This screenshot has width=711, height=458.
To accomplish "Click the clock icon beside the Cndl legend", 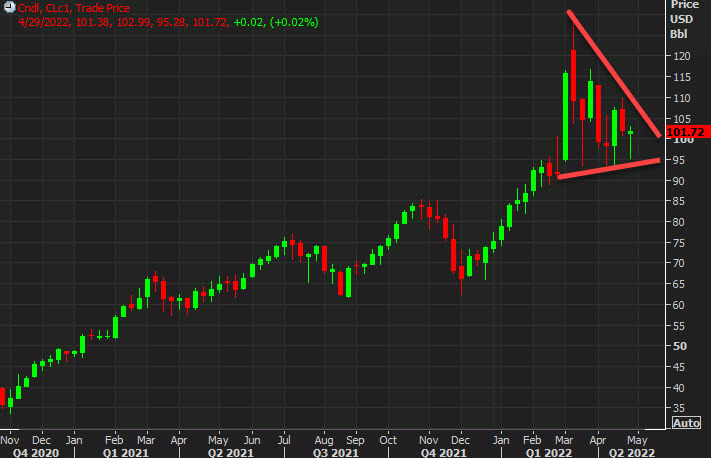I will pyautogui.click(x=9, y=8).
